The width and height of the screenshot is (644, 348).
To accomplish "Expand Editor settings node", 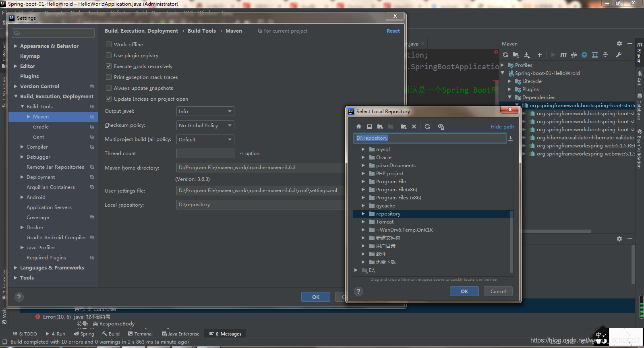I will click(16, 66).
